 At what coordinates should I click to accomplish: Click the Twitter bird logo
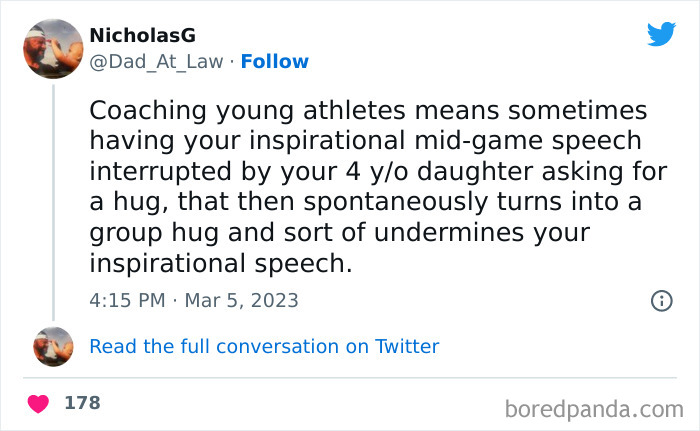pyautogui.click(x=661, y=34)
